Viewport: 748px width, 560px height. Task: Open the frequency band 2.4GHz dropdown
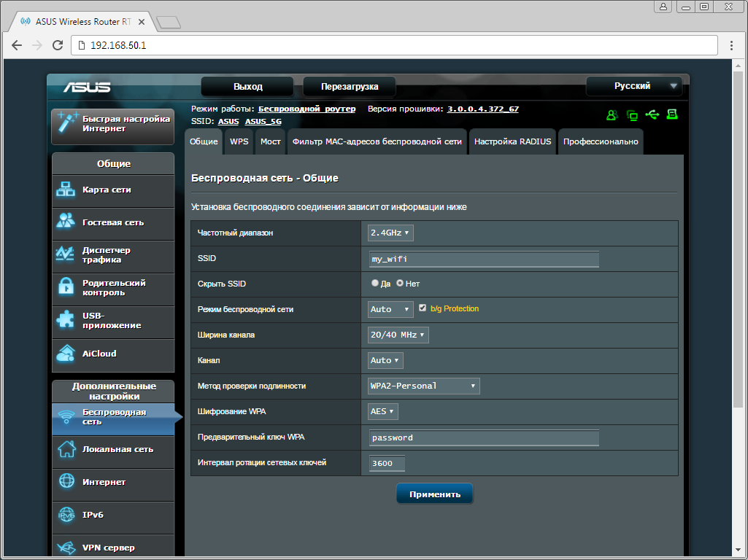pyautogui.click(x=390, y=233)
